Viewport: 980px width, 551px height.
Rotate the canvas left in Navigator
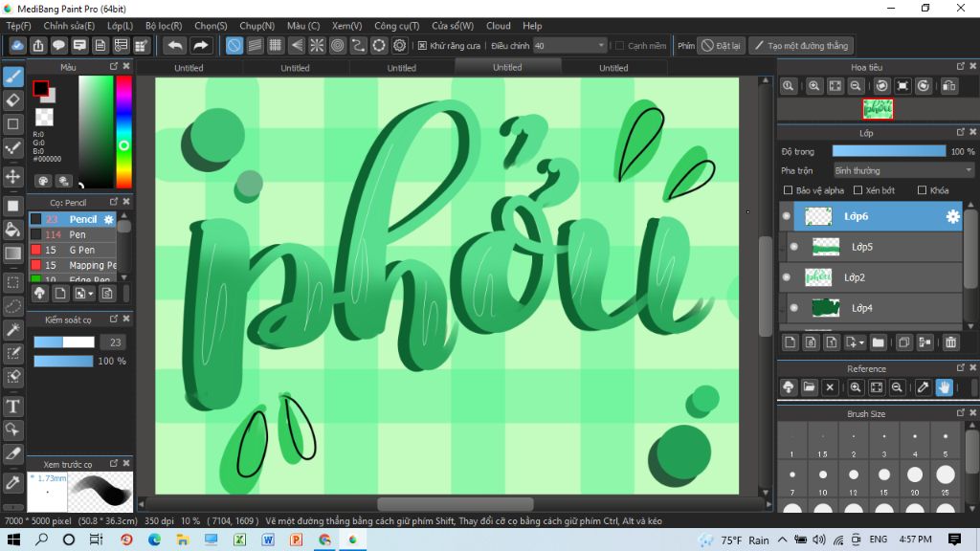(x=881, y=86)
